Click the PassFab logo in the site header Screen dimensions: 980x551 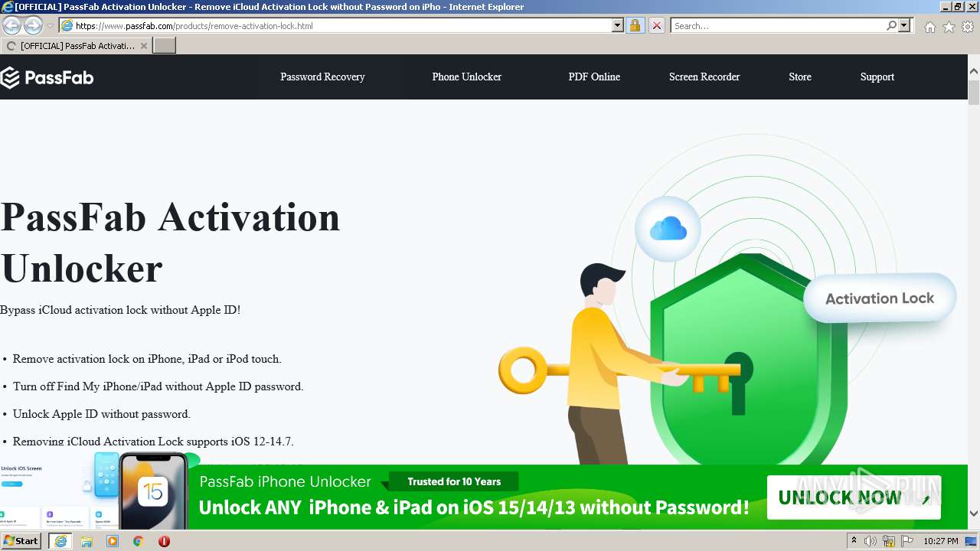[x=47, y=77]
